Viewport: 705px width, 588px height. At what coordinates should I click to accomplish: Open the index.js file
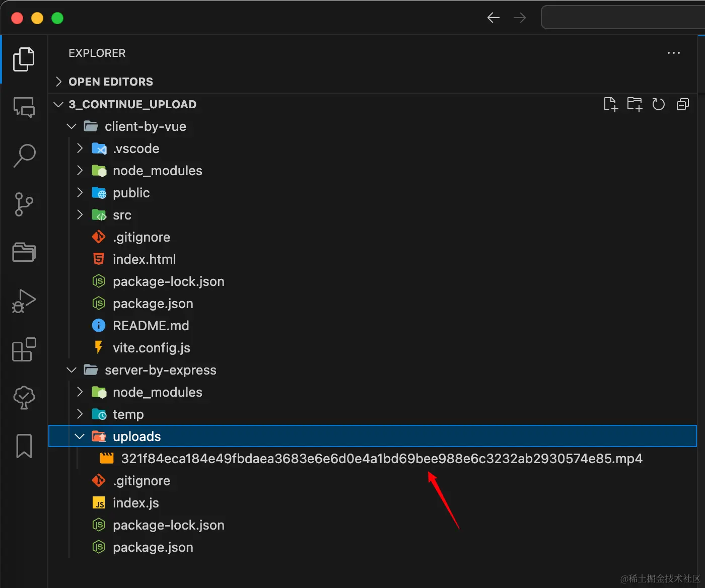[373, 503]
